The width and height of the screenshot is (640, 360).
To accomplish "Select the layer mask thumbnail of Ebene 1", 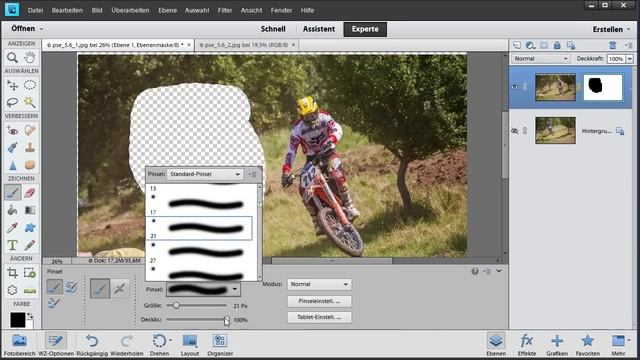I will 603,87.
